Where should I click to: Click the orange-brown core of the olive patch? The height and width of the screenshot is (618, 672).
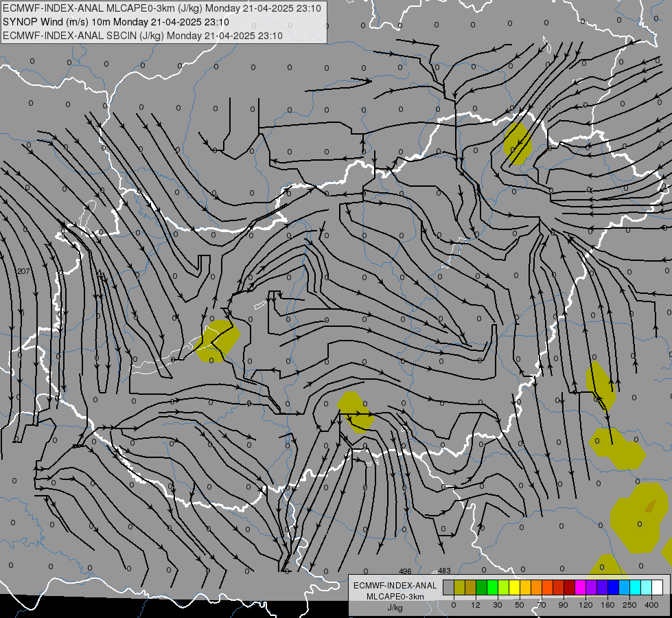click(x=651, y=506)
